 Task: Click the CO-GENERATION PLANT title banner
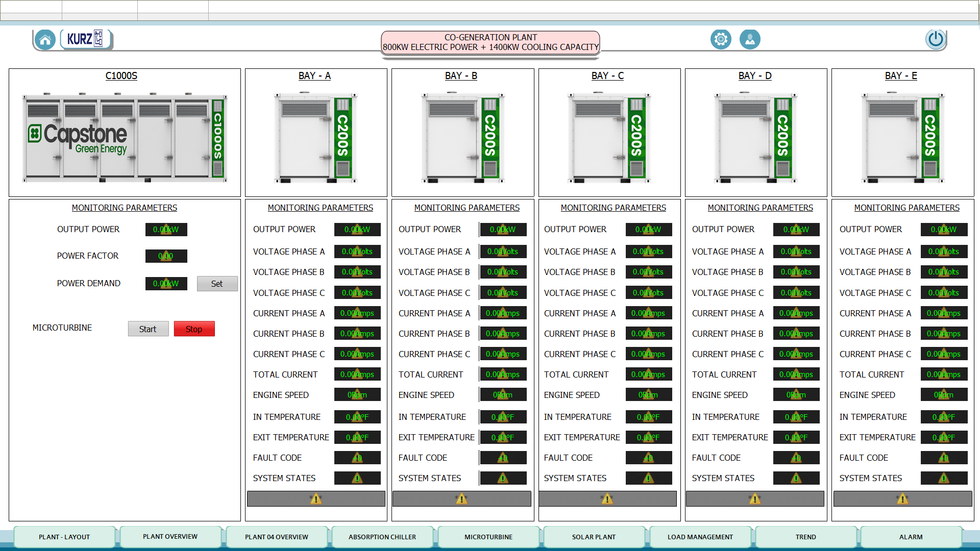tap(491, 42)
